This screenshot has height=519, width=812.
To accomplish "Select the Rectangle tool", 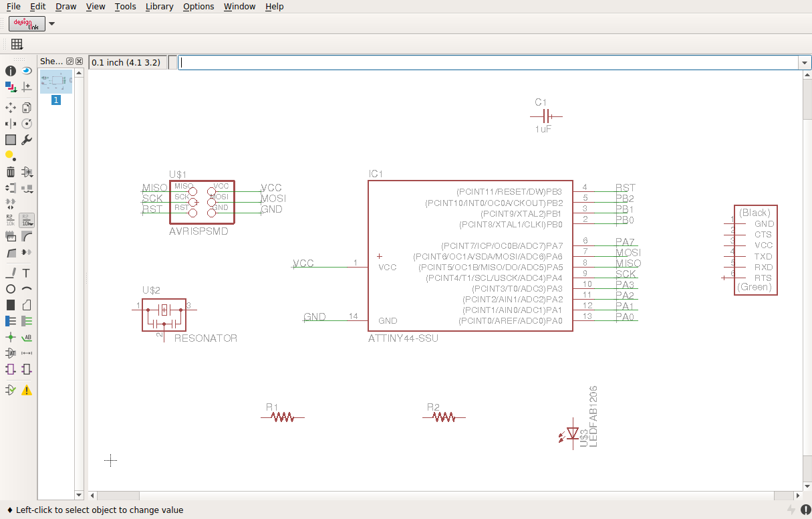I will 11,305.
